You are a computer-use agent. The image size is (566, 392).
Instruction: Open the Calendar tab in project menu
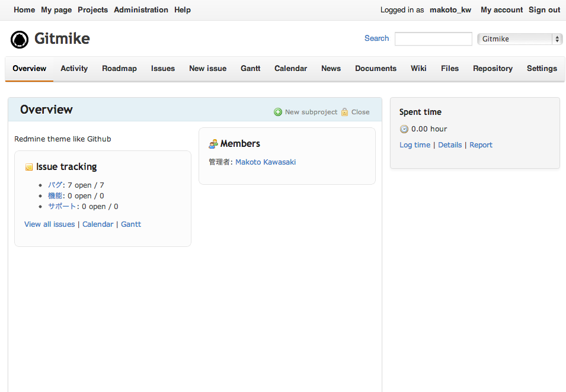pos(290,69)
